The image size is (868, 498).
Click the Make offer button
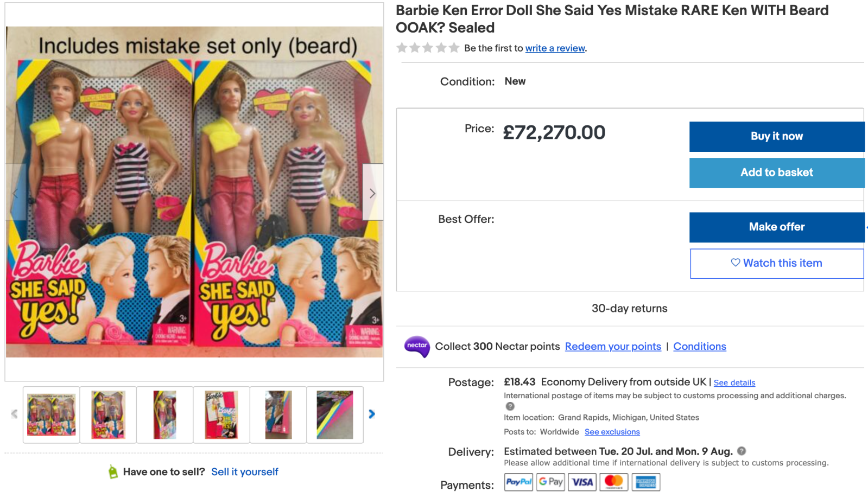click(x=776, y=227)
